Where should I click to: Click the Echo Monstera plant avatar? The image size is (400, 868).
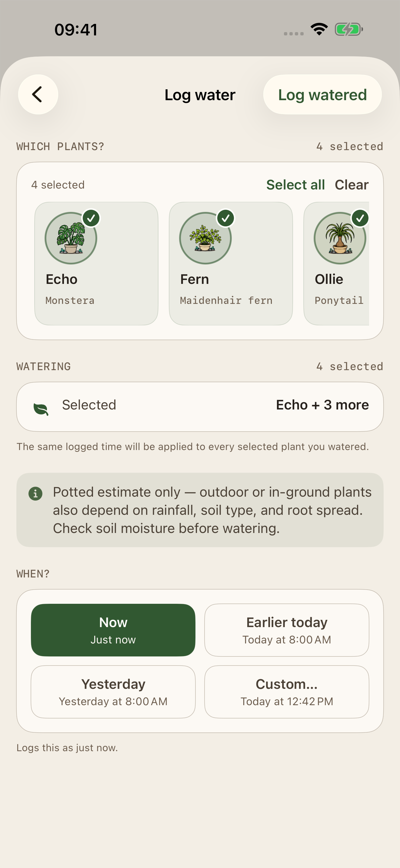click(x=71, y=238)
